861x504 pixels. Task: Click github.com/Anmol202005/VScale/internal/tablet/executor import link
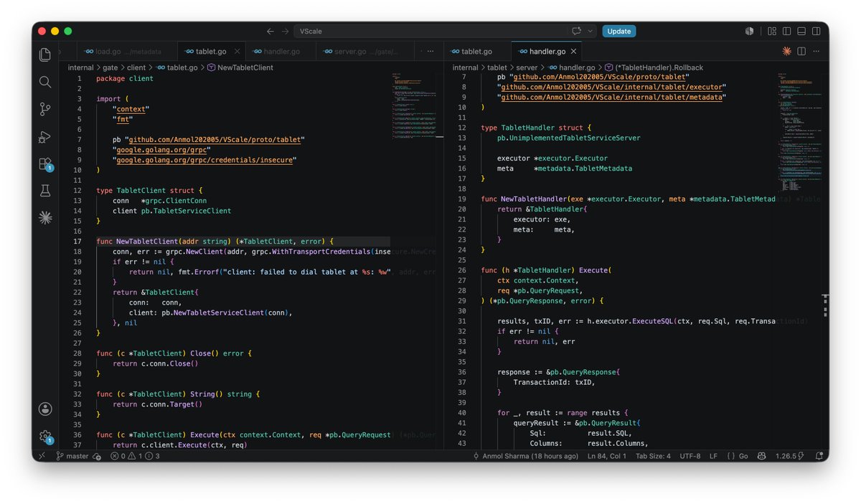click(x=611, y=87)
